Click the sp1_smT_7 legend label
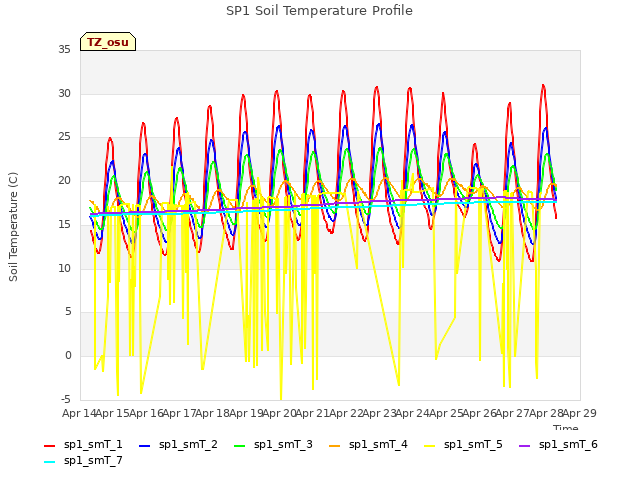Viewport: 640px width, 480px height. (x=93, y=460)
